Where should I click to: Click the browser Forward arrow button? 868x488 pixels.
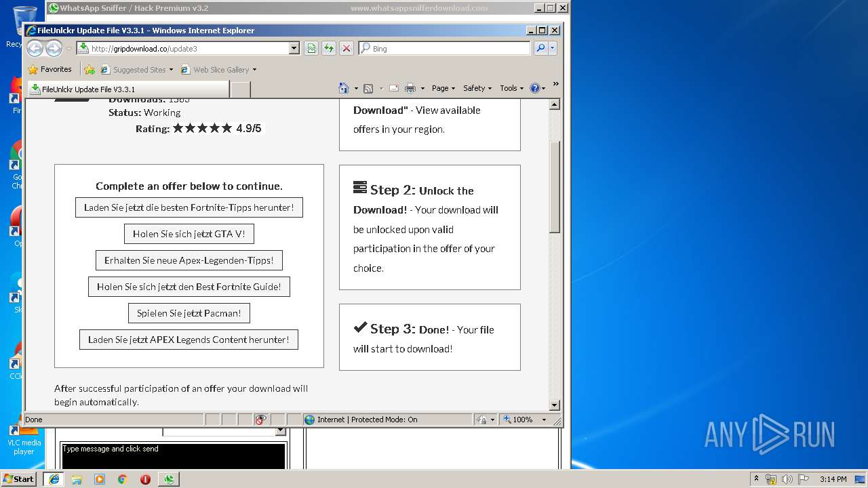pos(54,48)
